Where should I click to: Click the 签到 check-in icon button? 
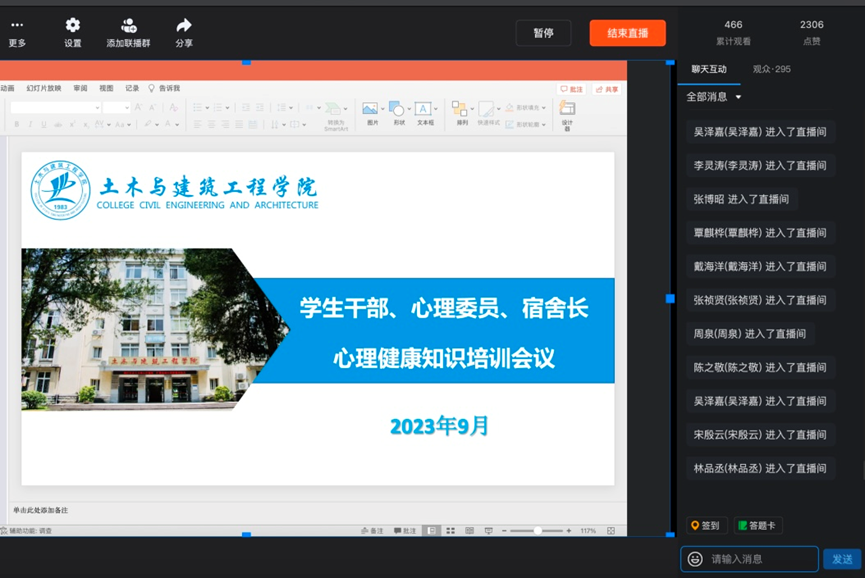click(x=704, y=525)
